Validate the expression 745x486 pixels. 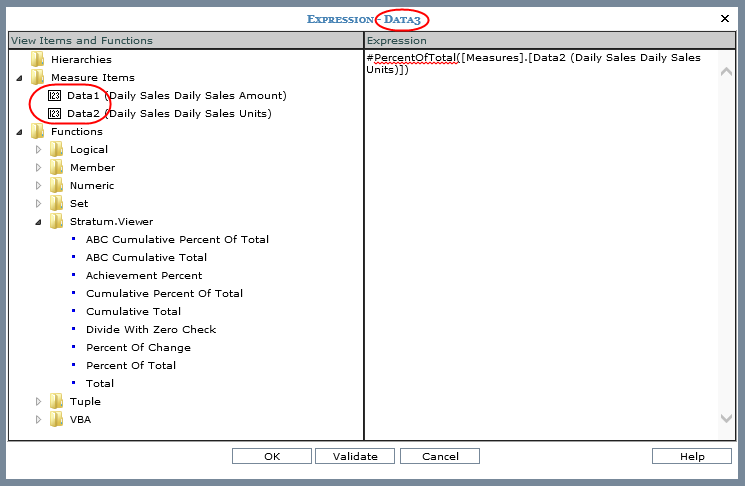click(355, 456)
